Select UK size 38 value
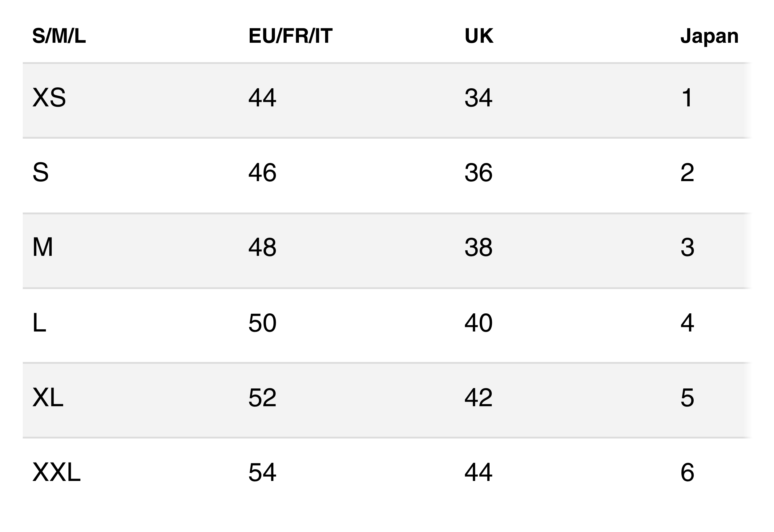 click(x=478, y=247)
